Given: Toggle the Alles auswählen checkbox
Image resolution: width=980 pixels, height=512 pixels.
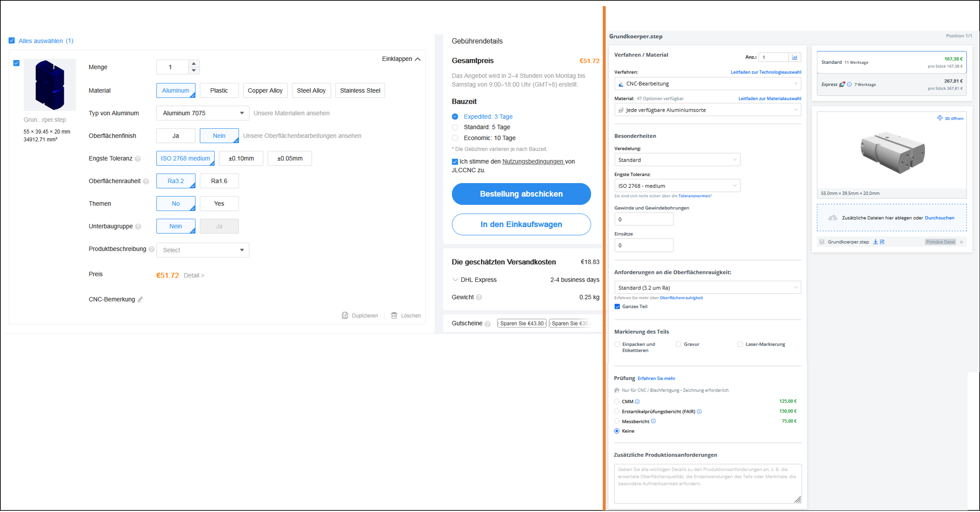Looking at the screenshot, I should pos(12,41).
